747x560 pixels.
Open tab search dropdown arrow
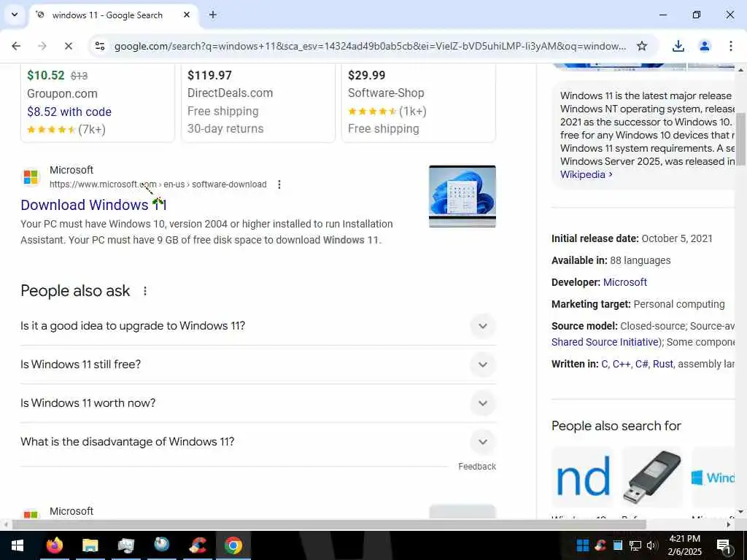pyautogui.click(x=15, y=15)
